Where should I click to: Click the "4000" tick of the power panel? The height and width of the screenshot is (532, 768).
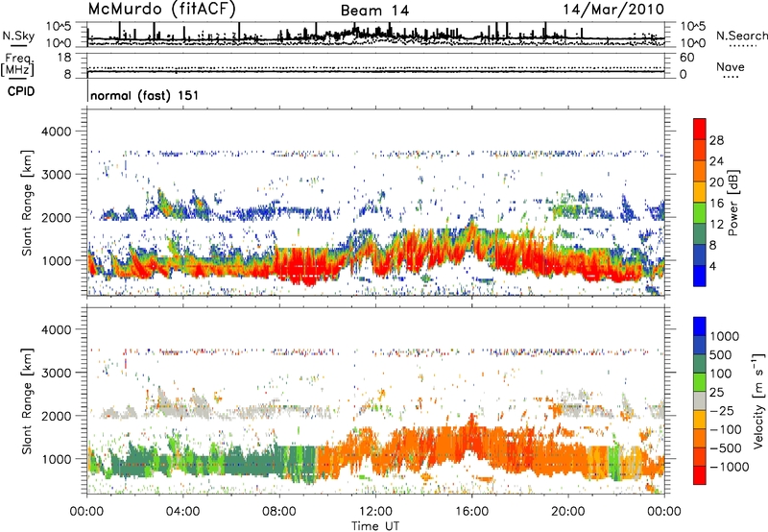57,132
